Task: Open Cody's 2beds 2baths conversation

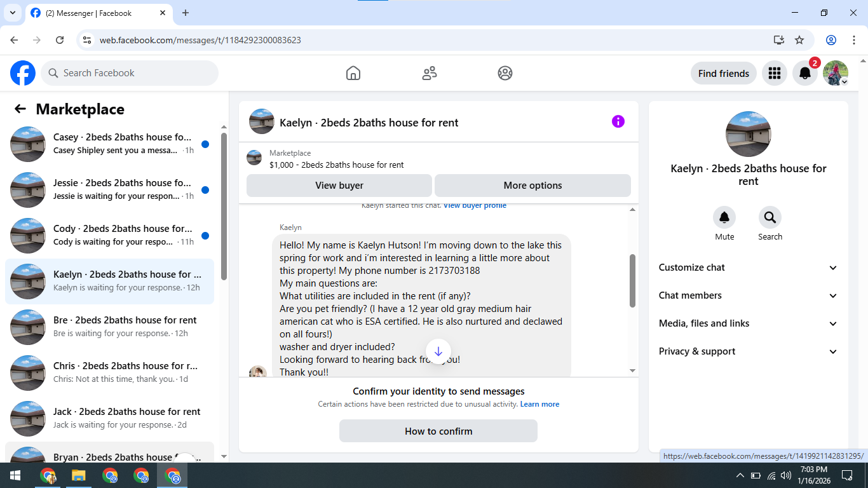Action: pos(109,236)
